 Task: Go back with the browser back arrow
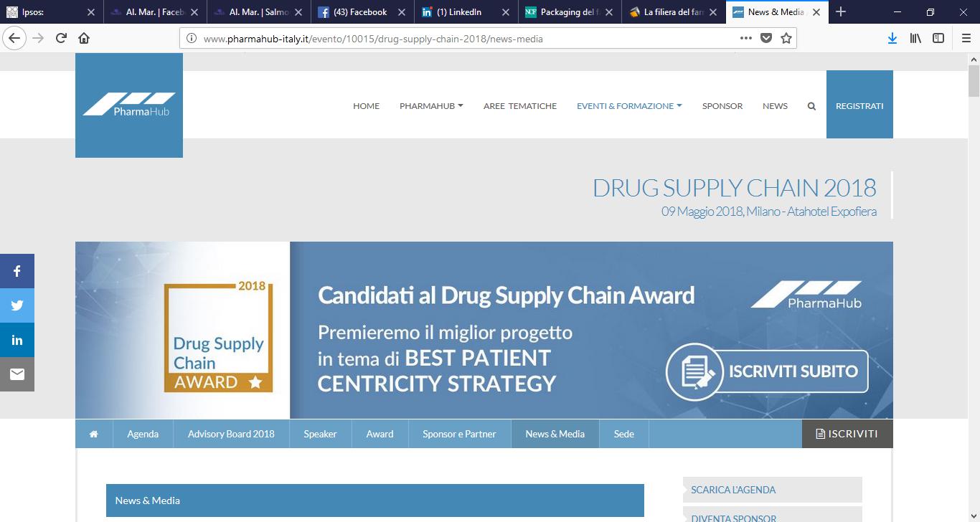14,38
